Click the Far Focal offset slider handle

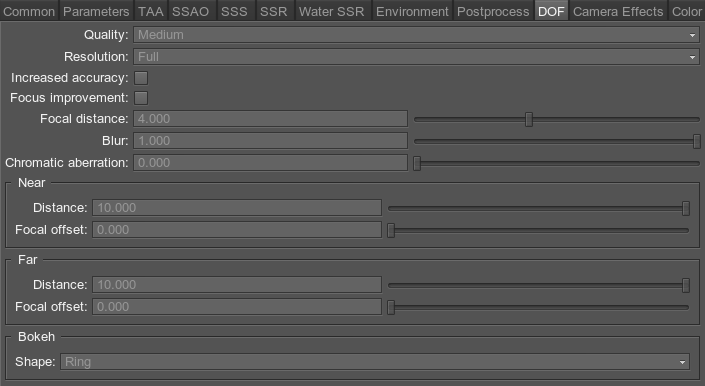391,307
